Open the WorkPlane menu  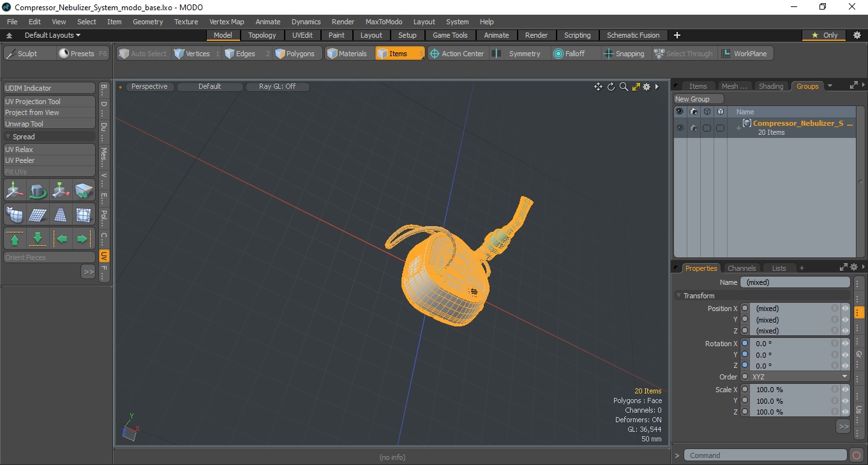[745, 54]
